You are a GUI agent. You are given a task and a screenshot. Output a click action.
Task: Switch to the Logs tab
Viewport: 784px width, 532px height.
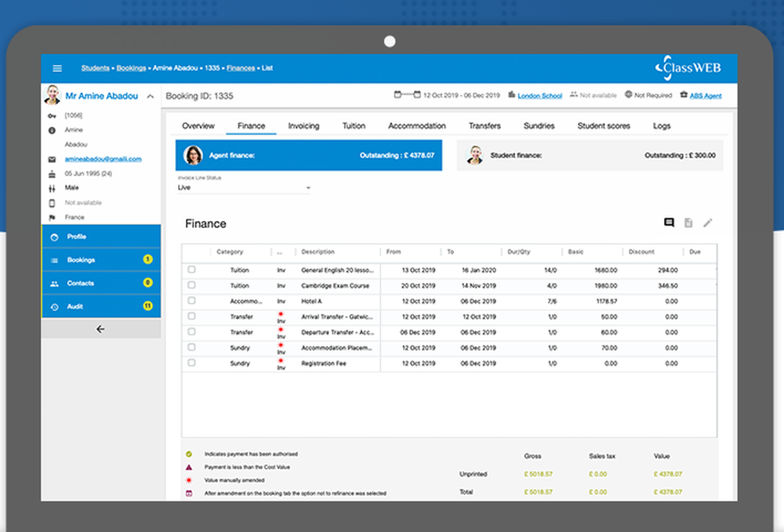click(x=662, y=126)
